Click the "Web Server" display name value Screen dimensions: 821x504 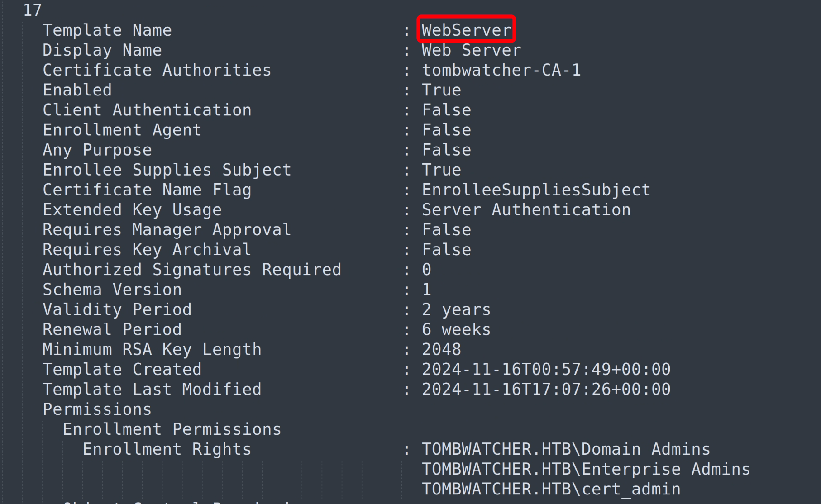coord(471,50)
